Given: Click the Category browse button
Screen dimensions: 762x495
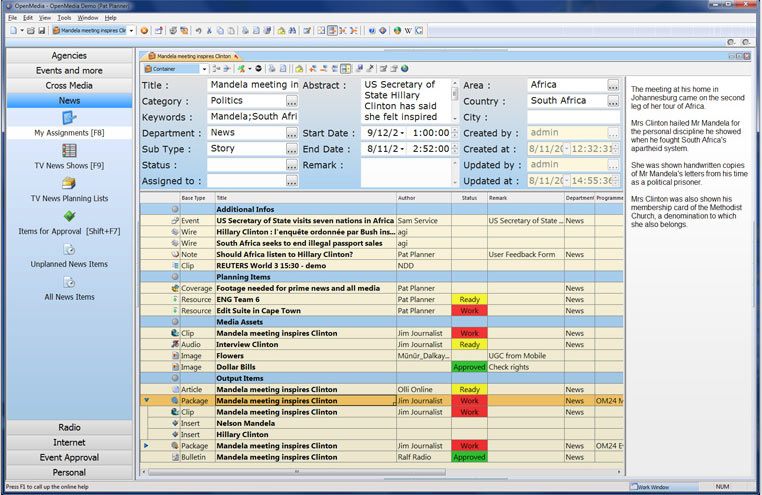Looking at the screenshot, I should coord(292,101).
